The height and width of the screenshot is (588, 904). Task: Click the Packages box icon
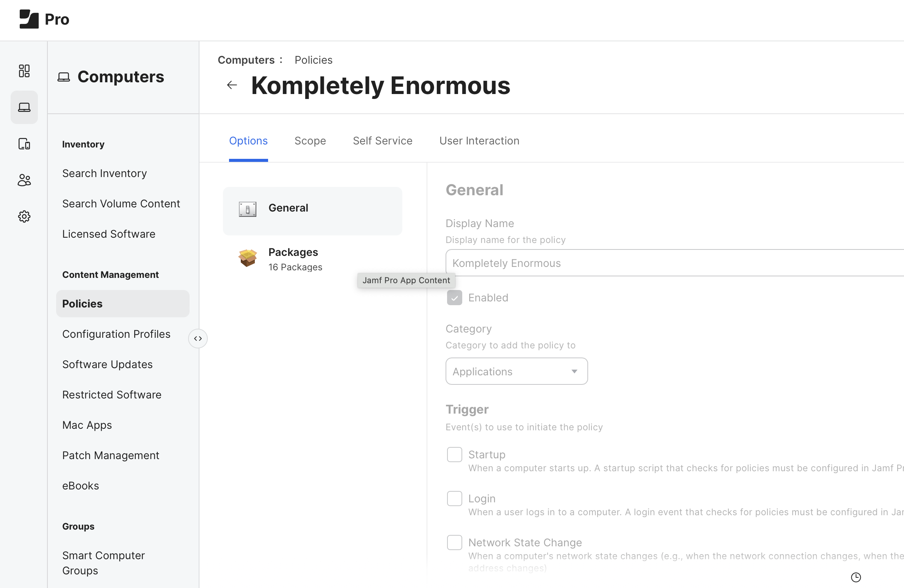point(248,258)
